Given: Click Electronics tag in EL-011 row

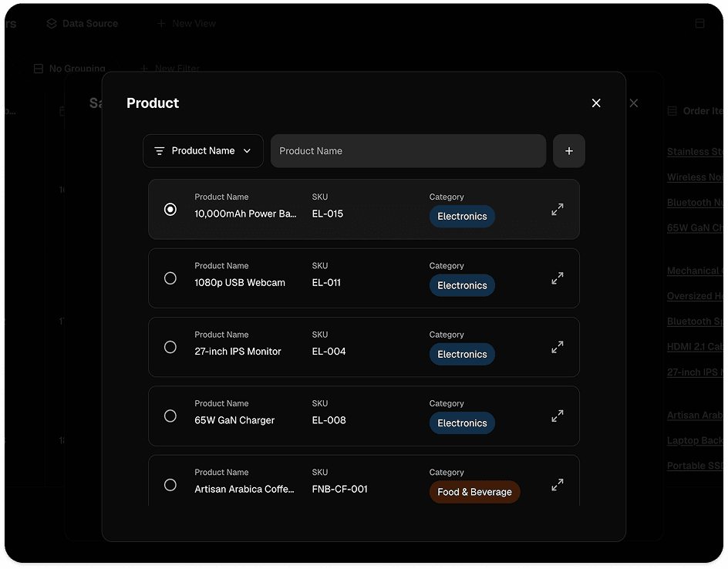Looking at the screenshot, I should click(x=462, y=285).
